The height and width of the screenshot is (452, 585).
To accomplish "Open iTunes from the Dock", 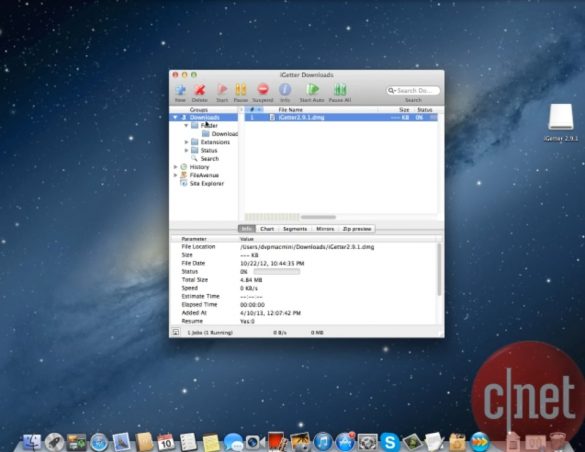I will pos(323,442).
